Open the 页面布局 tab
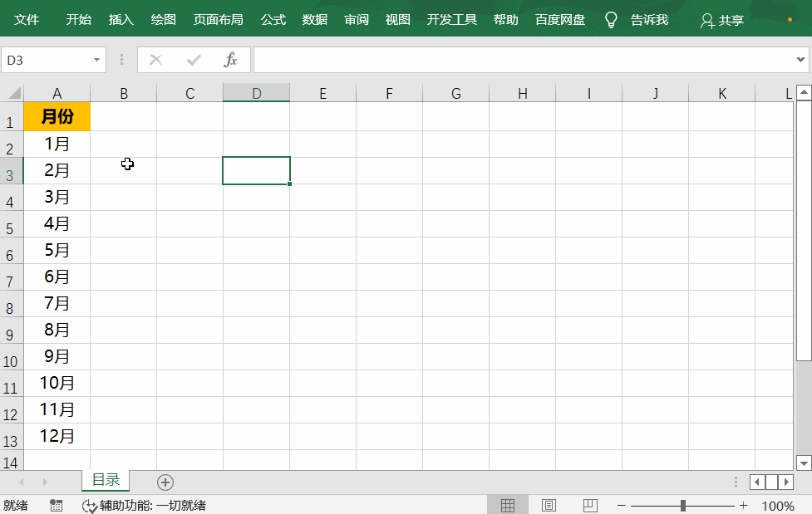 218,20
